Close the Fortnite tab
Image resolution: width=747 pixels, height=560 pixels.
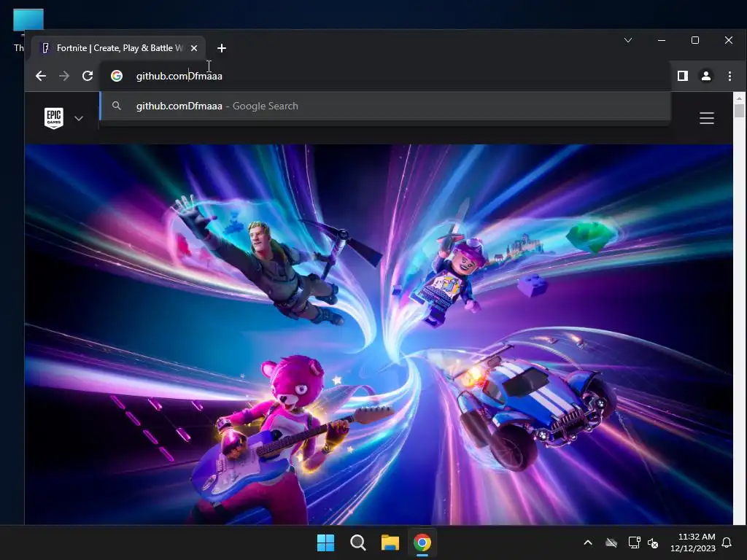(194, 48)
